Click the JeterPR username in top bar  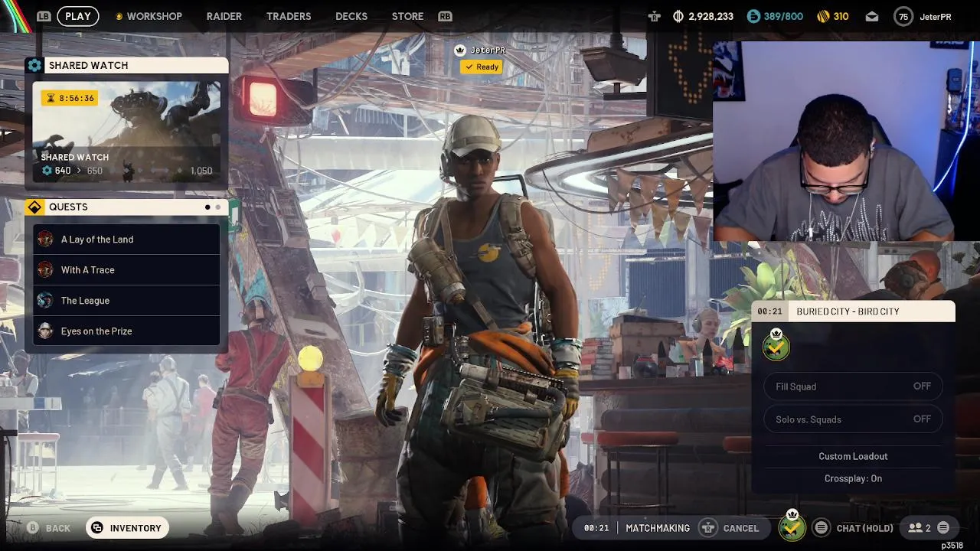[935, 17]
